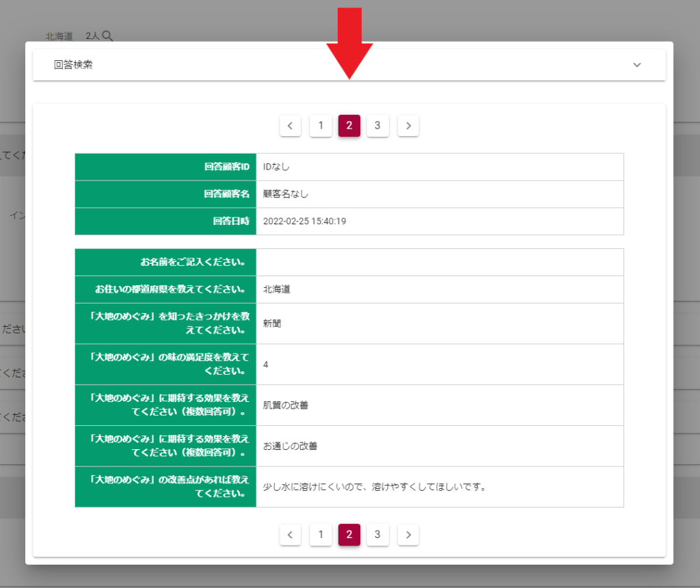Expand the 回答検索 panel chevron
The height and width of the screenshot is (588, 700).
click(637, 65)
